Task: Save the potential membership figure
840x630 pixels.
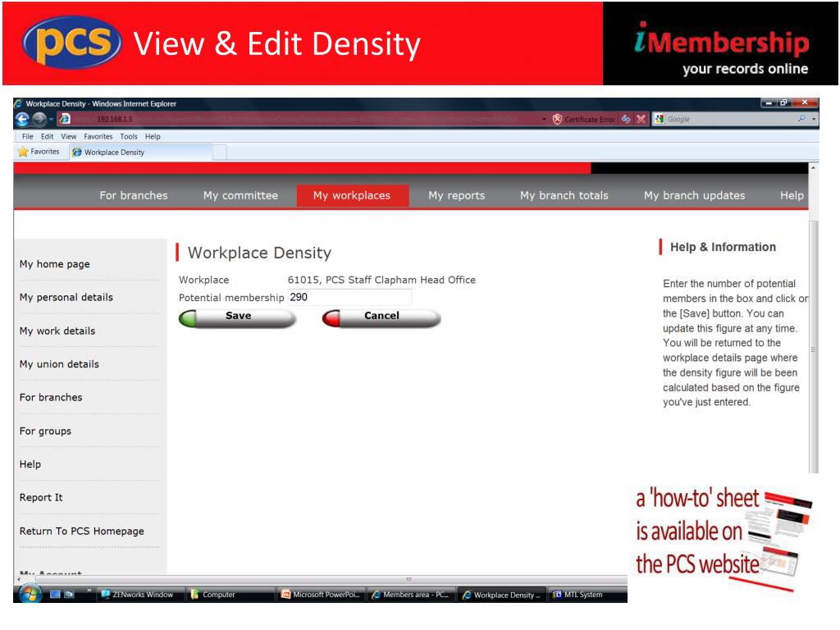Action: [237, 317]
